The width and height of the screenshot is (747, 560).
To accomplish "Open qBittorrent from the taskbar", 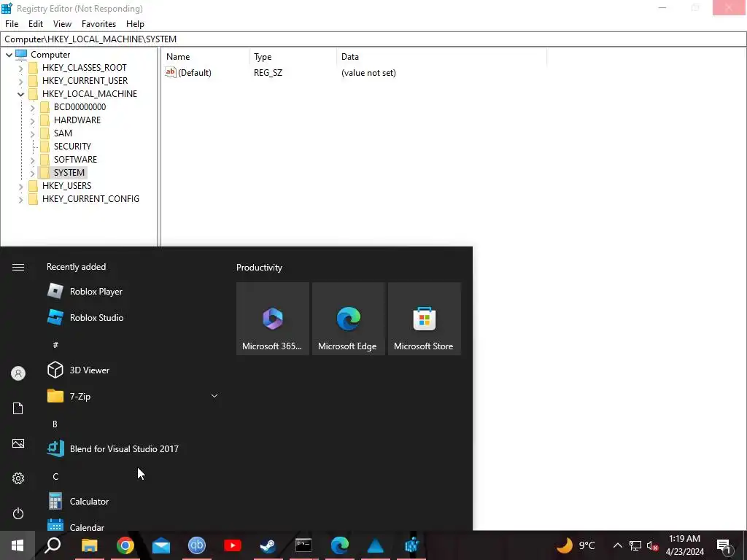I will pyautogui.click(x=197, y=545).
